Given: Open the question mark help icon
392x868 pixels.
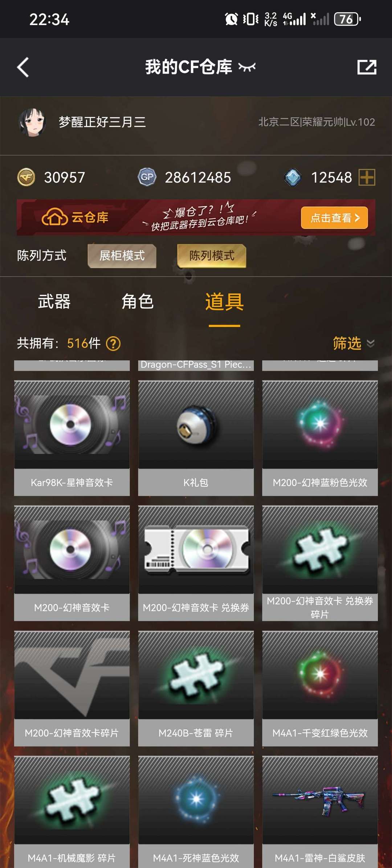Looking at the screenshot, I should [113, 343].
